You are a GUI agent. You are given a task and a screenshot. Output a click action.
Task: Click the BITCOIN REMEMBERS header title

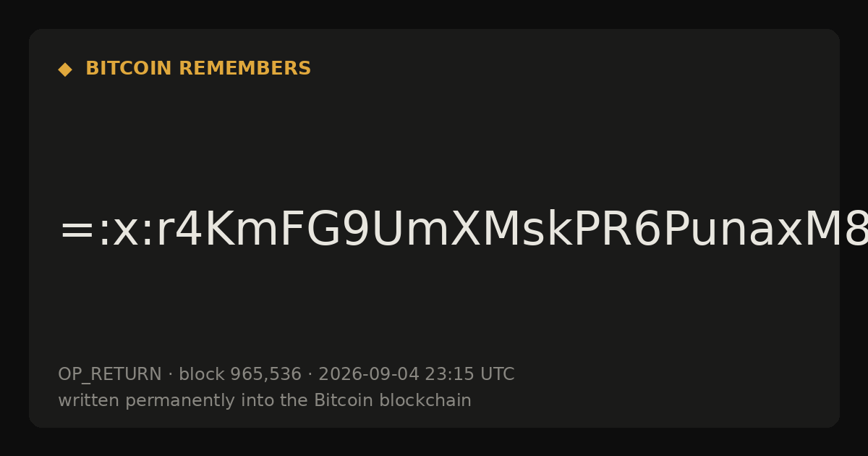(198, 69)
